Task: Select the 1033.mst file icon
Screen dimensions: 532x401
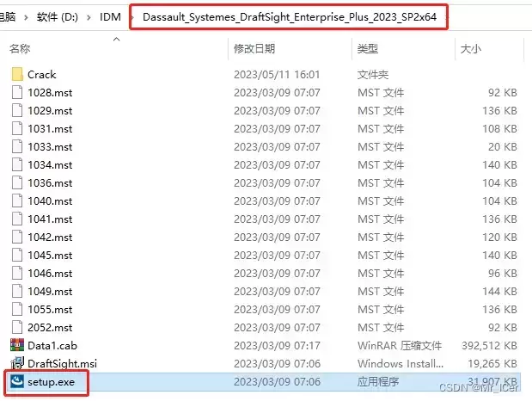Action: pos(17,146)
